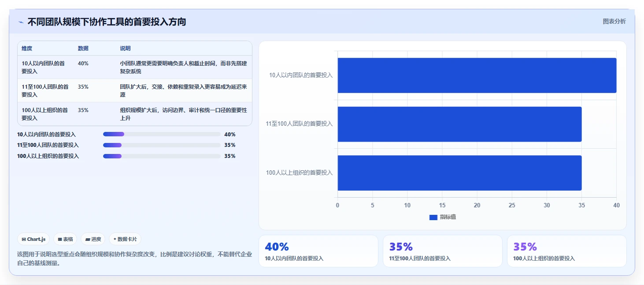Toggle the 指标值 legend item

click(x=442, y=217)
